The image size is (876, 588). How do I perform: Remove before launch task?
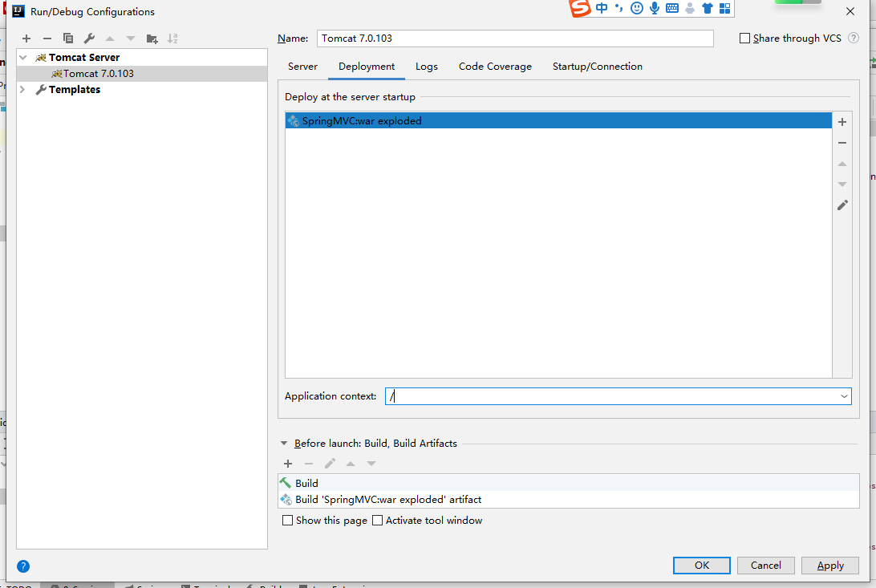click(308, 464)
